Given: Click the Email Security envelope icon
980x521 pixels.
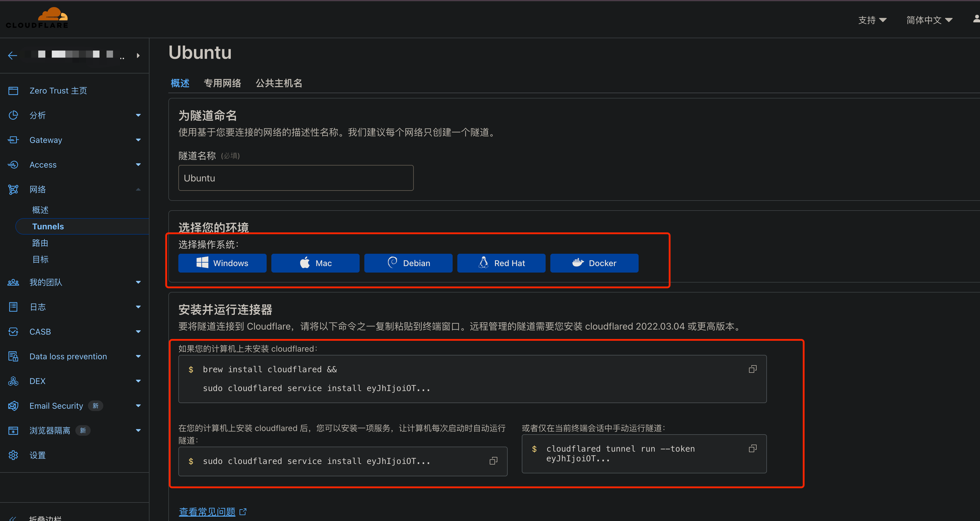Looking at the screenshot, I should tap(13, 406).
